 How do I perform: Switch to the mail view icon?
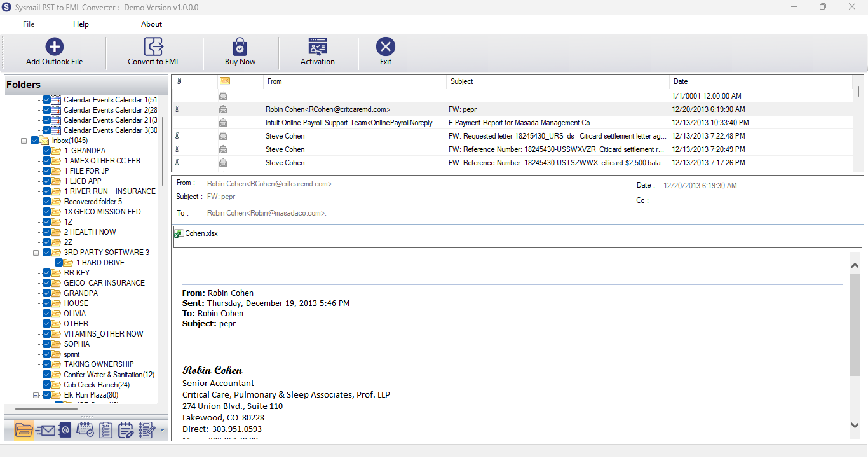click(x=45, y=431)
